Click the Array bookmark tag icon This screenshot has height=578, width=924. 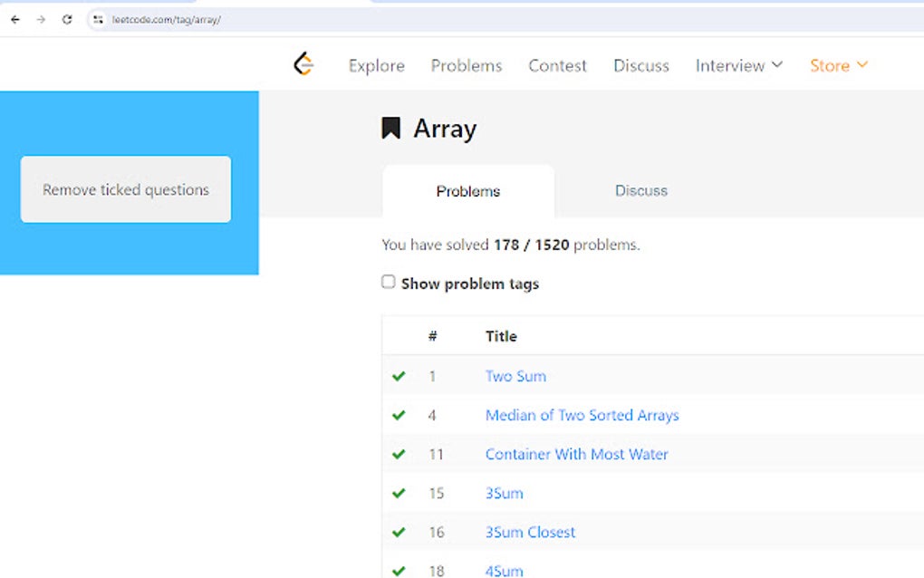pyautogui.click(x=390, y=129)
